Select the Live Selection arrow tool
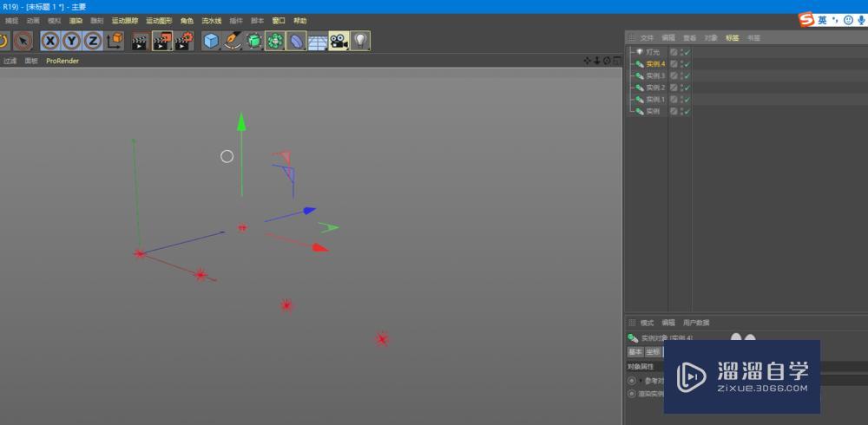The height and width of the screenshot is (425, 868). [x=23, y=41]
